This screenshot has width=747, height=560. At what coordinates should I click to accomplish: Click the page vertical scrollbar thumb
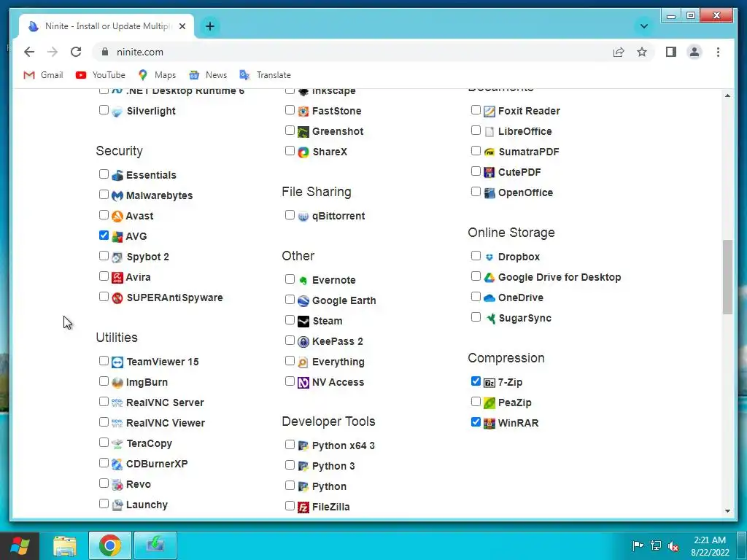(727, 276)
